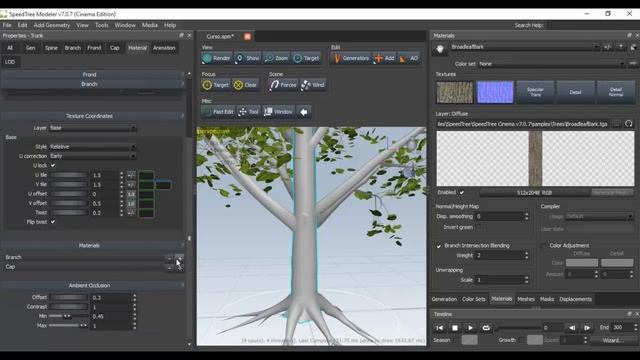Viewport: 640px width, 360px height.
Task: Toggle the AO edit button
Action: click(x=409, y=58)
